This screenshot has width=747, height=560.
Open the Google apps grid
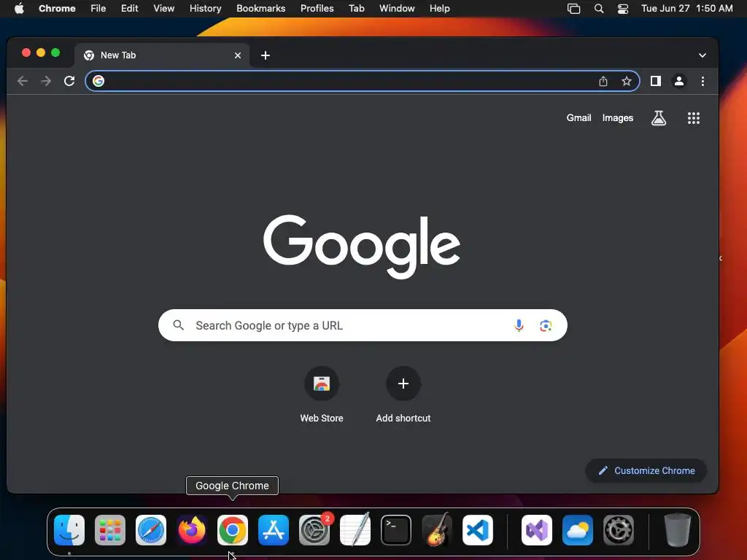694,118
